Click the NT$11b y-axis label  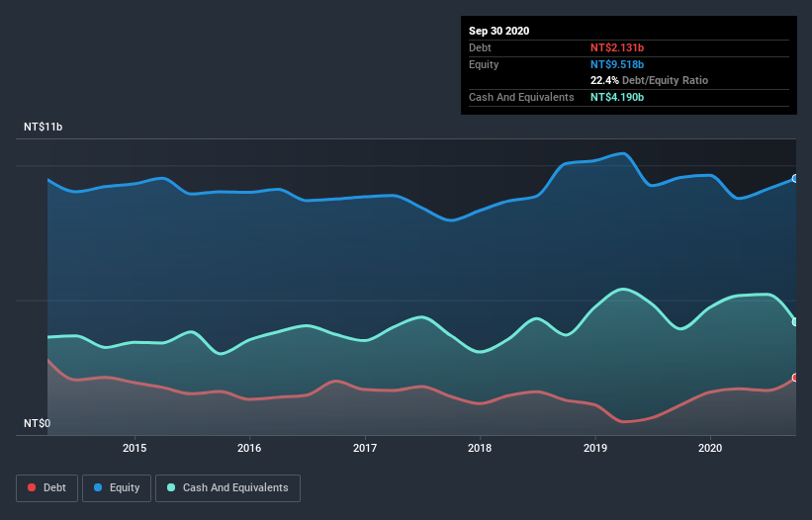[43, 127]
